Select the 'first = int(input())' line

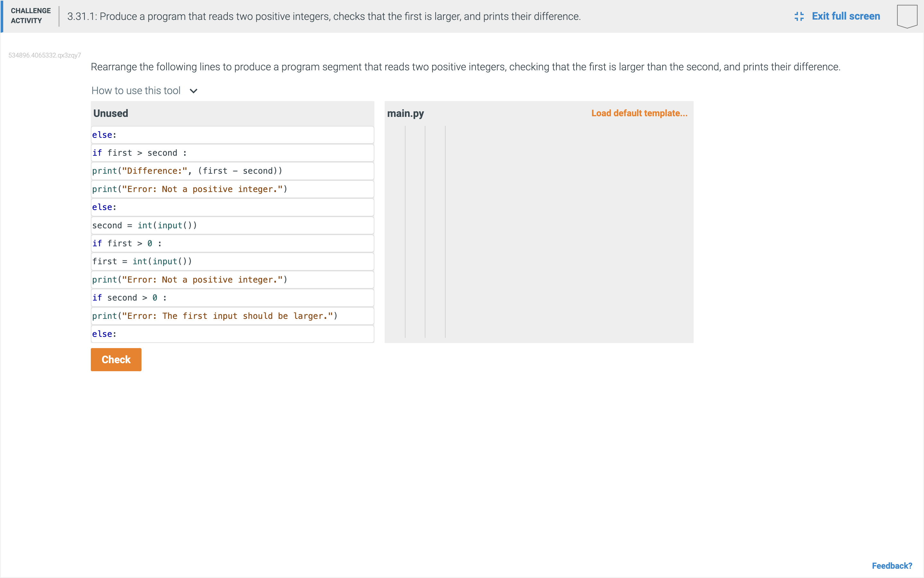tap(233, 261)
